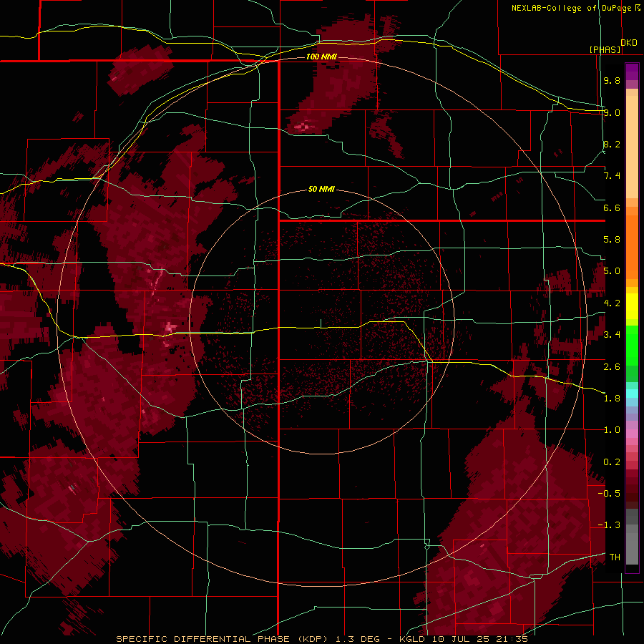Select the 1.8 scale value
644x644 pixels.
(612, 399)
